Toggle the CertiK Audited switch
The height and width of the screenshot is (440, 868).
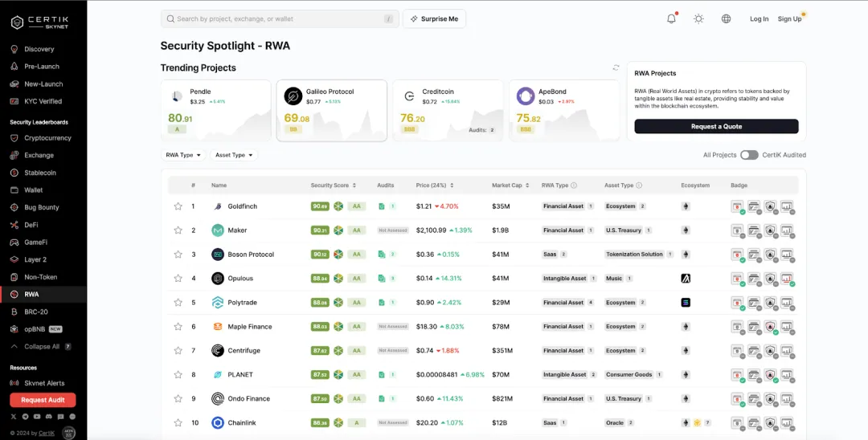pyautogui.click(x=749, y=155)
